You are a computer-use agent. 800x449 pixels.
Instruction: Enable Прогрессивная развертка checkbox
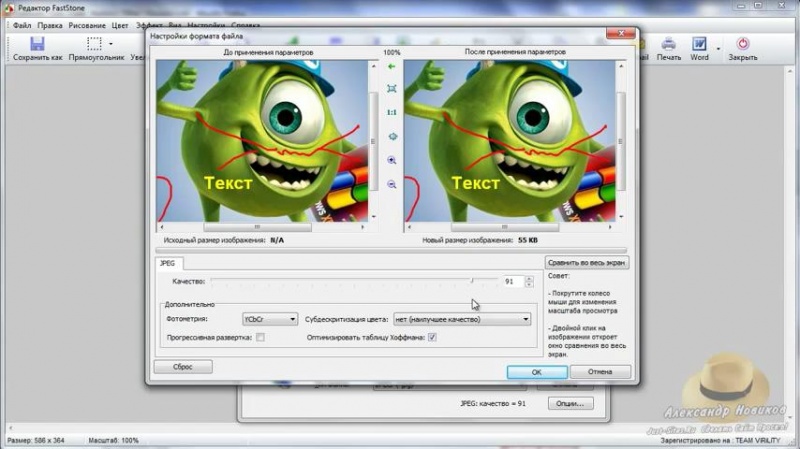point(260,337)
